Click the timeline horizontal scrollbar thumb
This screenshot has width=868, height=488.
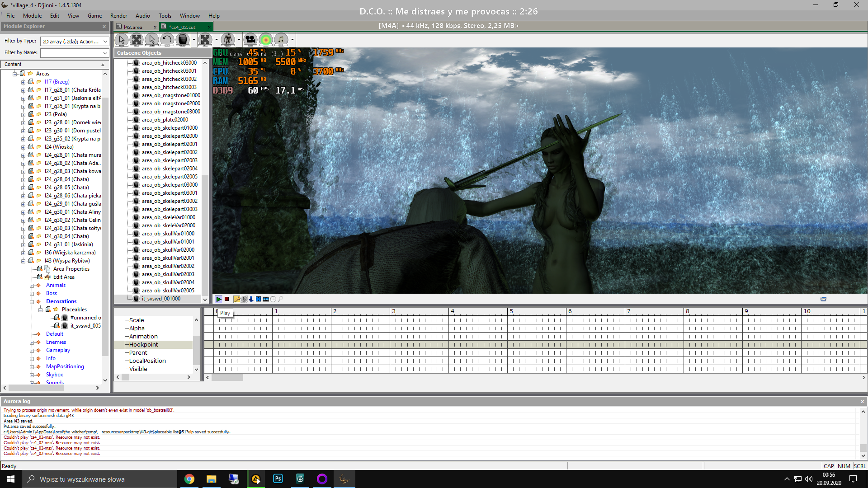(x=227, y=377)
